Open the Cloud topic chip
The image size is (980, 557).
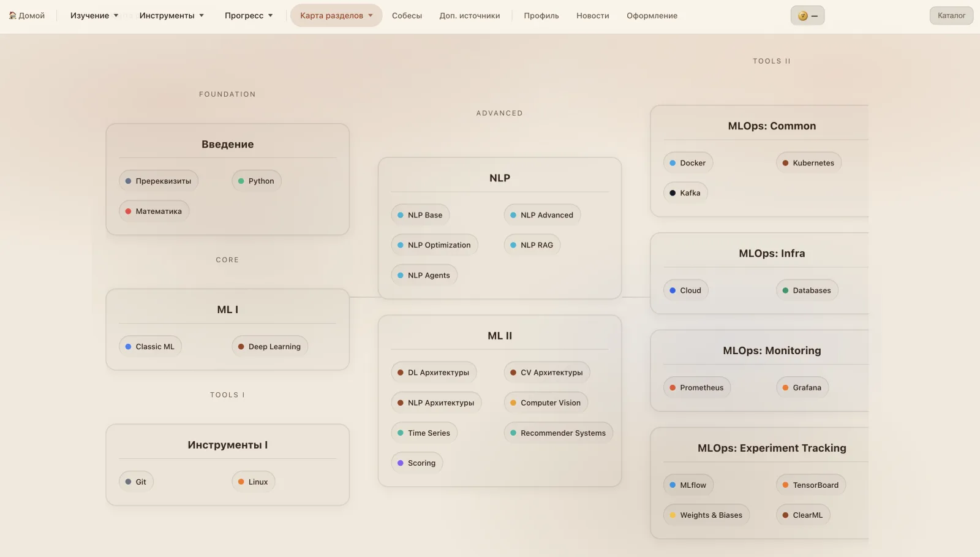(x=685, y=290)
